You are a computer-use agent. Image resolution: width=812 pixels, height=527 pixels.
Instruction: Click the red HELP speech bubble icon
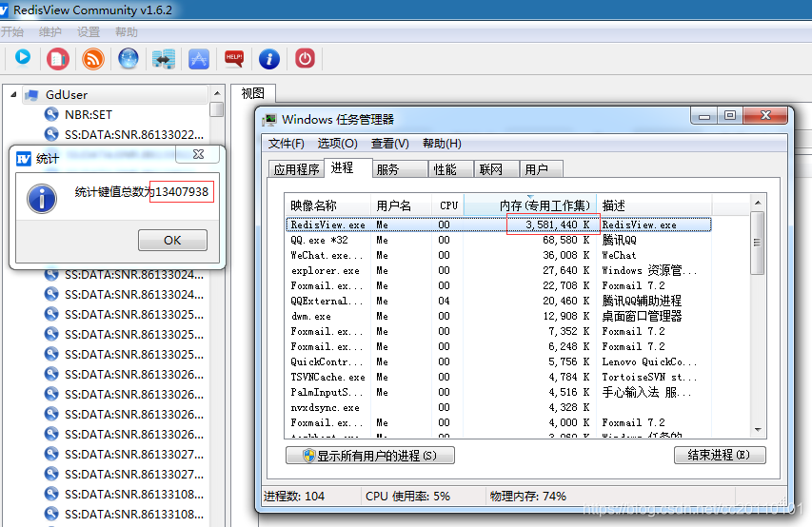tap(234, 58)
